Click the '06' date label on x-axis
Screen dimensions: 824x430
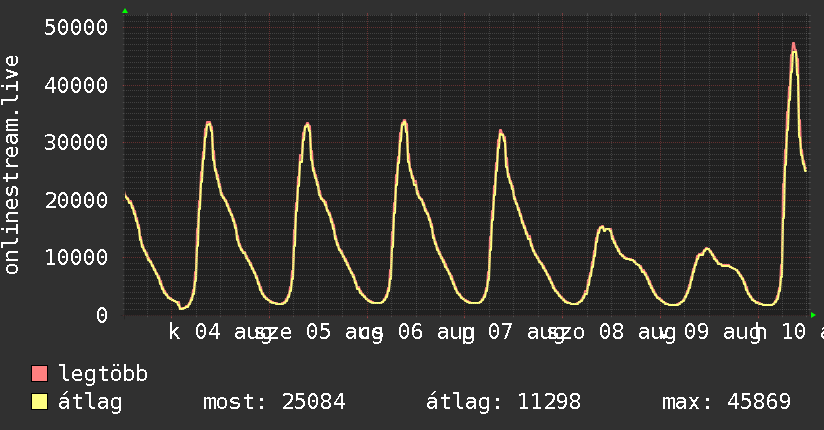coord(410,332)
